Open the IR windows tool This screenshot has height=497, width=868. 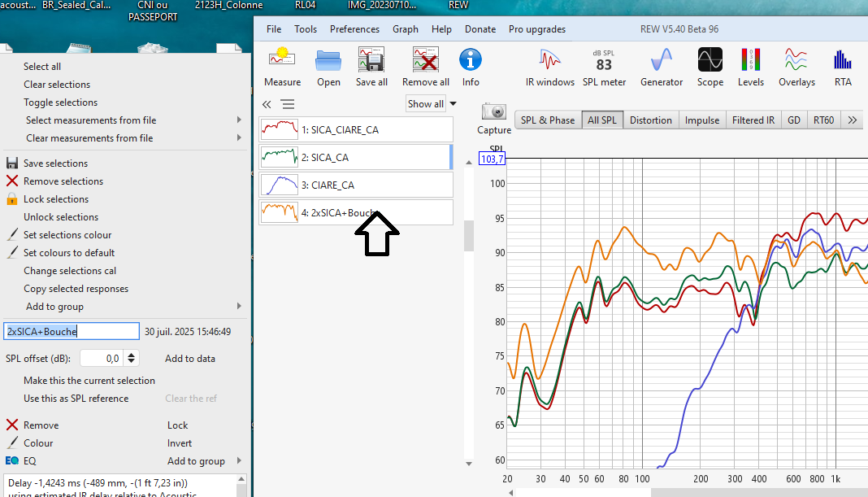pyautogui.click(x=549, y=67)
